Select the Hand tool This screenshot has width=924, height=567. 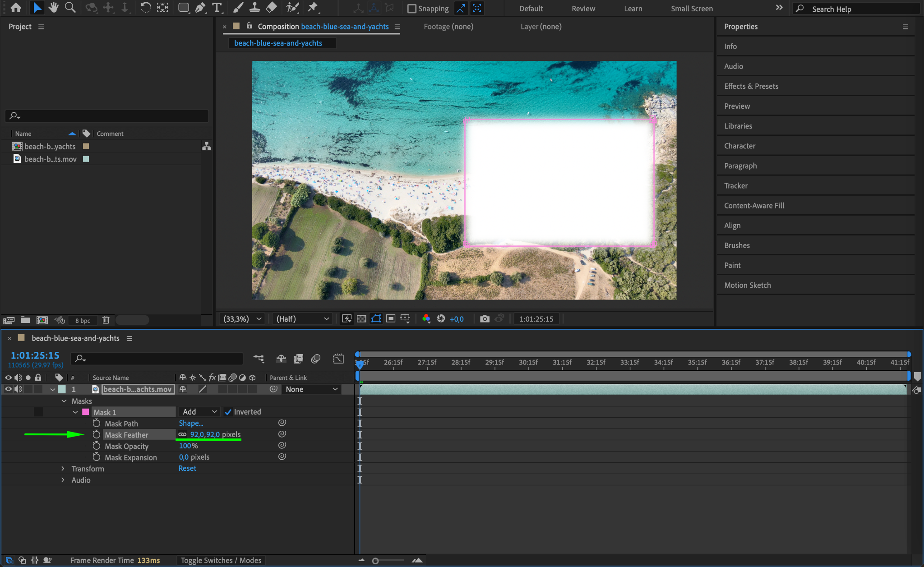(x=54, y=8)
